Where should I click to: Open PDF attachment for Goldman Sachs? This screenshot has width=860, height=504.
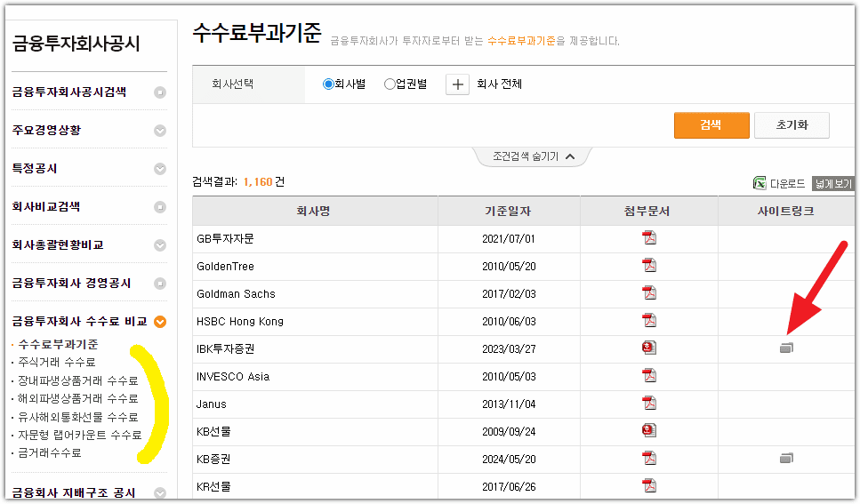pos(649,292)
